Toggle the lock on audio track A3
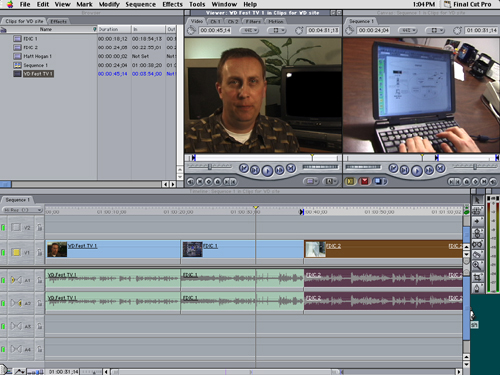Screen dimensions: 500x375 pos(40,326)
